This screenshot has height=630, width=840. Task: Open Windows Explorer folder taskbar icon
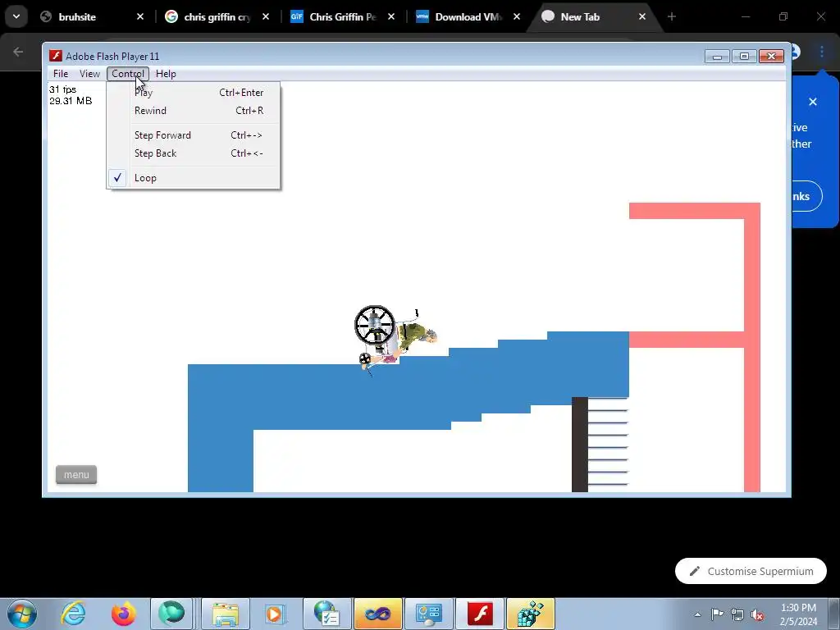(226, 614)
